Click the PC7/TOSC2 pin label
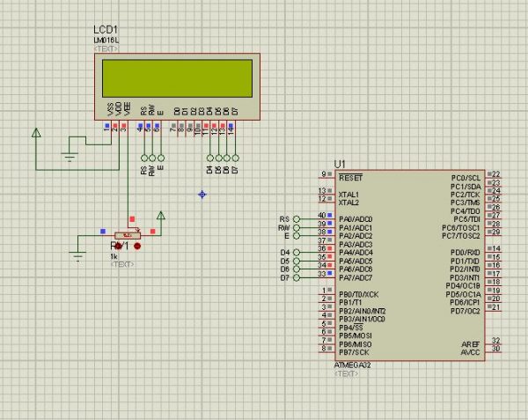Image resolution: width=528 pixels, height=420 pixels. (461, 236)
